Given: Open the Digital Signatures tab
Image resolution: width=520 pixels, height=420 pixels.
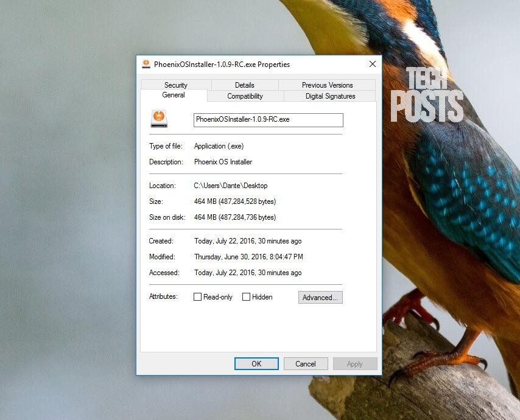Looking at the screenshot, I should pos(330,96).
